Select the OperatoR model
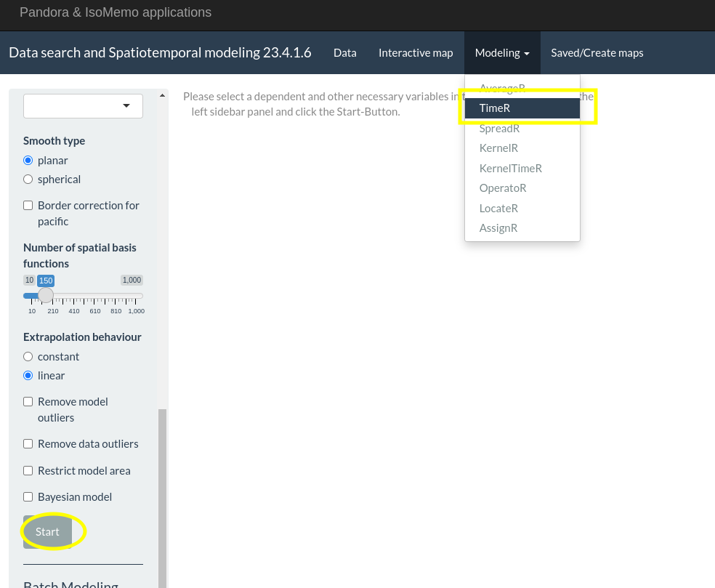715x588 pixels. 503,188
